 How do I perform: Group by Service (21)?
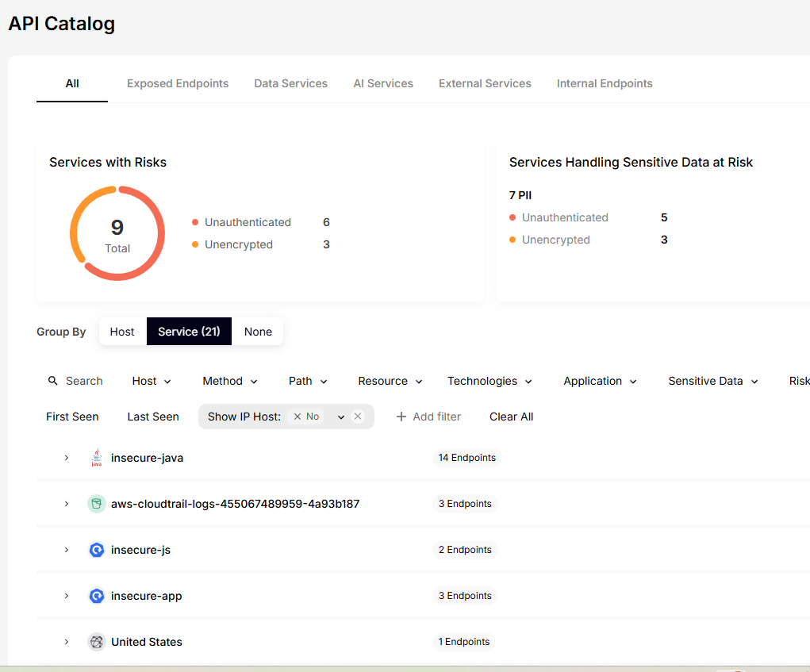(x=189, y=332)
